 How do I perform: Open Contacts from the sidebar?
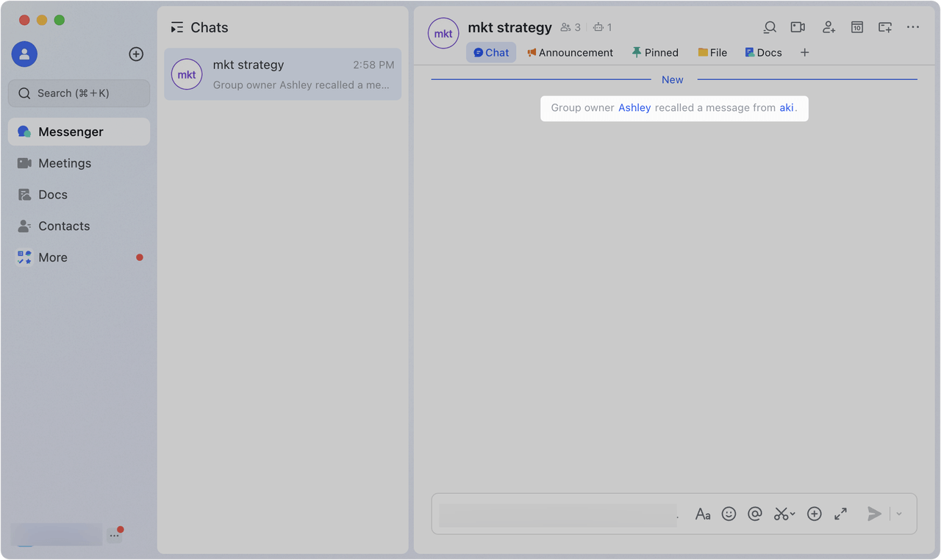63,226
